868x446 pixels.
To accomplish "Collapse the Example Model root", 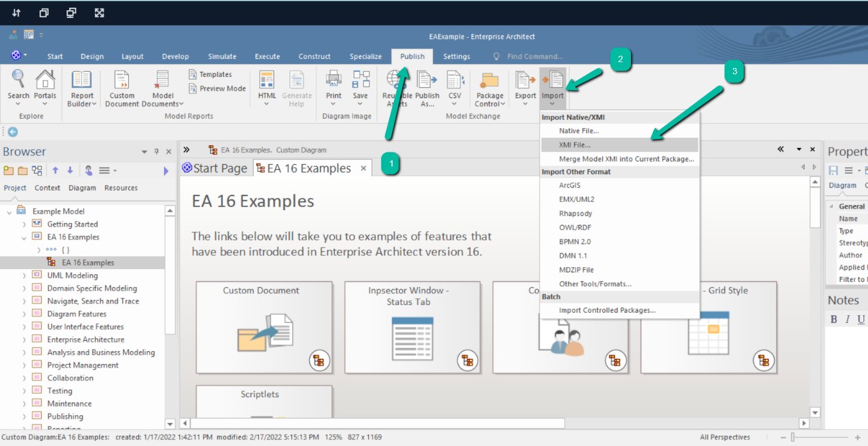I will click(x=9, y=211).
